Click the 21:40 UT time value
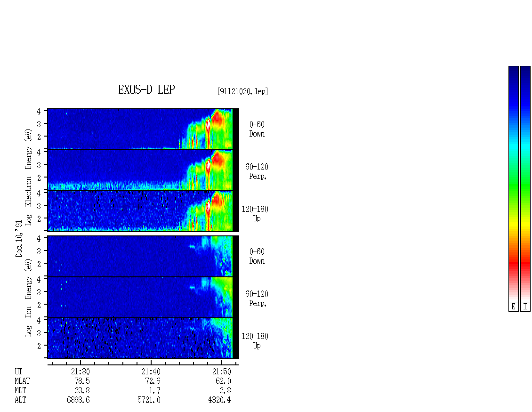The height and width of the screenshot is (412, 532). point(151,372)
